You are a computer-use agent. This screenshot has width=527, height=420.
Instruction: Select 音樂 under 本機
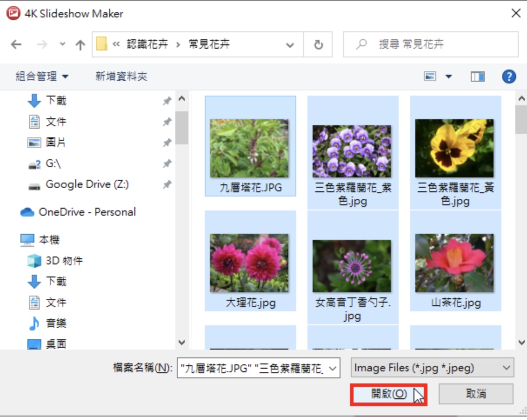[x=56, y=323]
